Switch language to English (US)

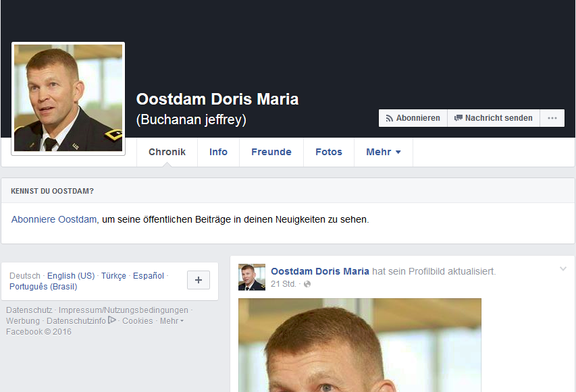click(71, 276)
